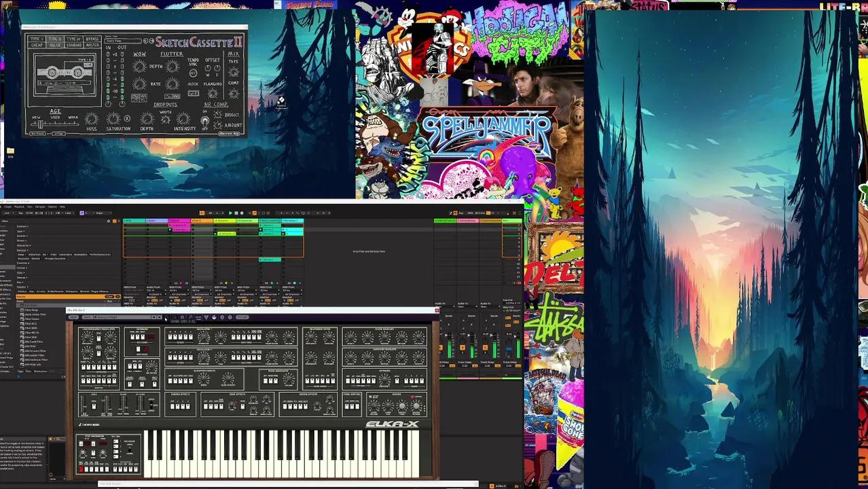The image size is (868, 489).
Task: Click Clear next to browser search
Action: (109, 297)
